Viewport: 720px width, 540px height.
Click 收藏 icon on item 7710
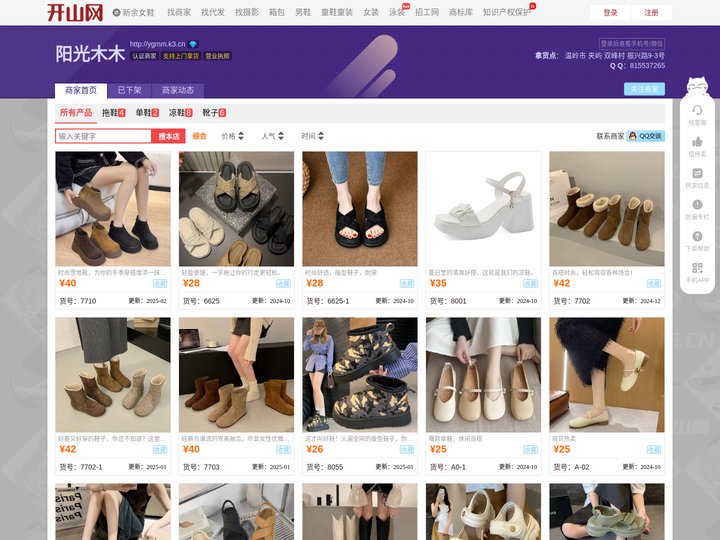click(x=160, y=283)
